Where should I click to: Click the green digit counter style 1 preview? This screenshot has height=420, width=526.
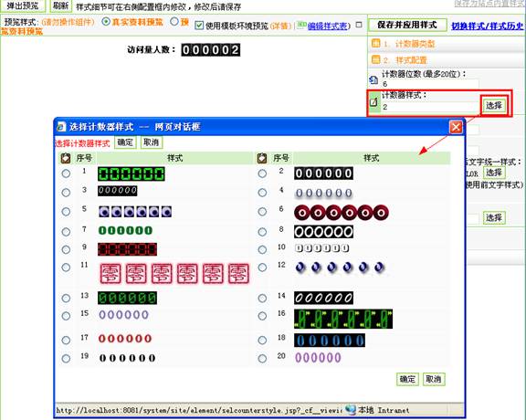[131, 173]
